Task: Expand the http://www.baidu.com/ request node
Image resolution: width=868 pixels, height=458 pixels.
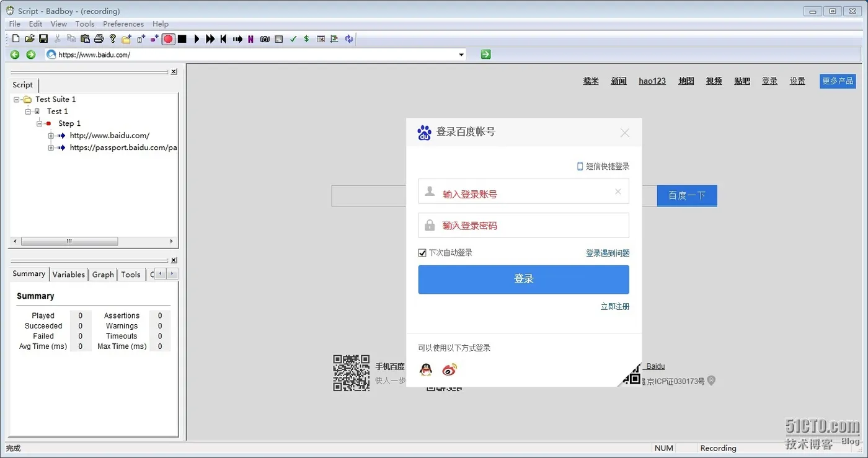Action: [51, 136]
